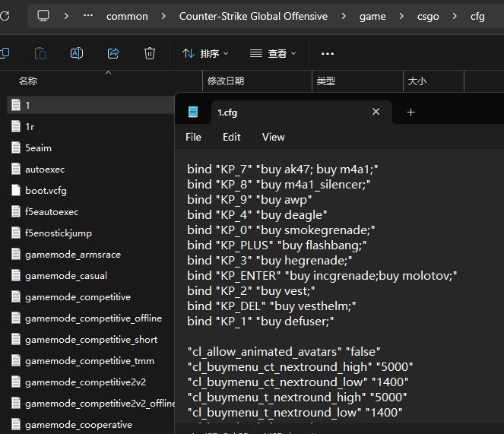504x434 pixels.
Task: Click the paste icon in Explorer toolbar
Action: [x=40, y=53]
